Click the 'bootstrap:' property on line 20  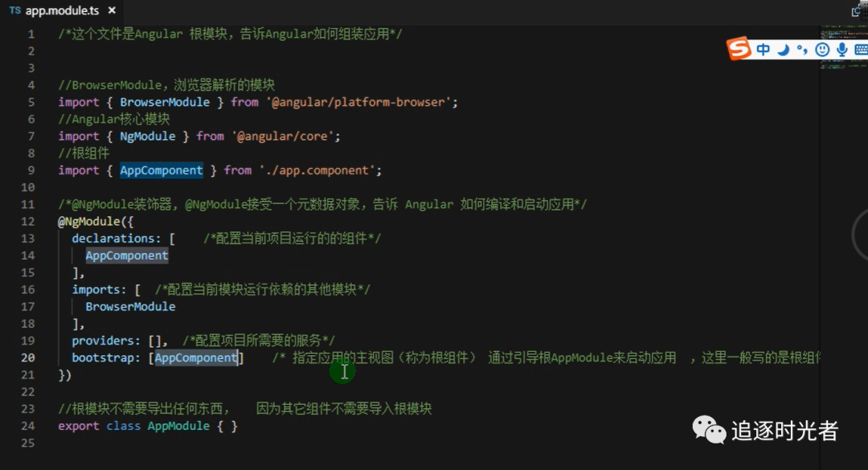pos(106,358)
